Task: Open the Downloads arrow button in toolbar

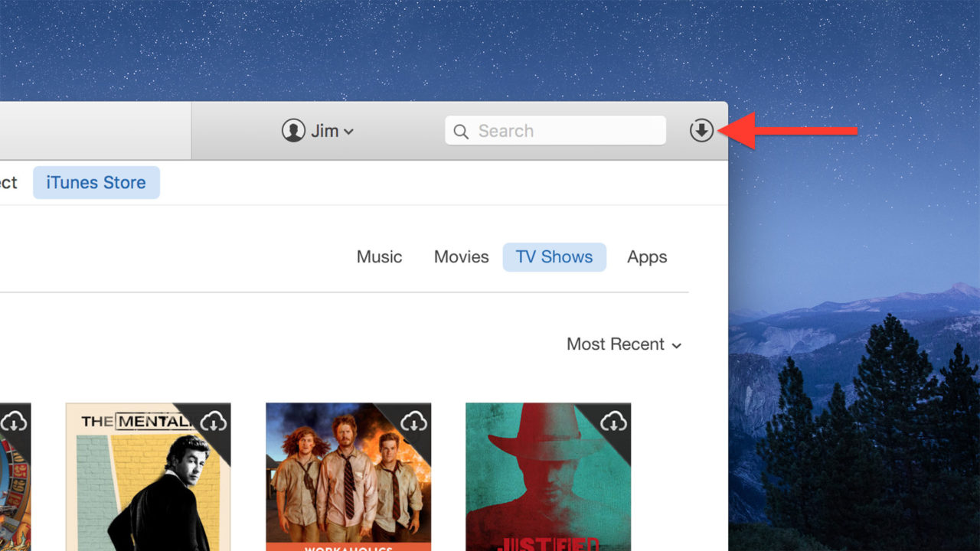Action: click(x=701, y=131)
